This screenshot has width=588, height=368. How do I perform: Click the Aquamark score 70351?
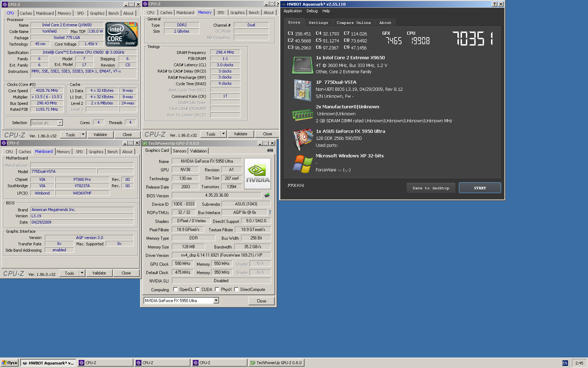pos(473,39)
